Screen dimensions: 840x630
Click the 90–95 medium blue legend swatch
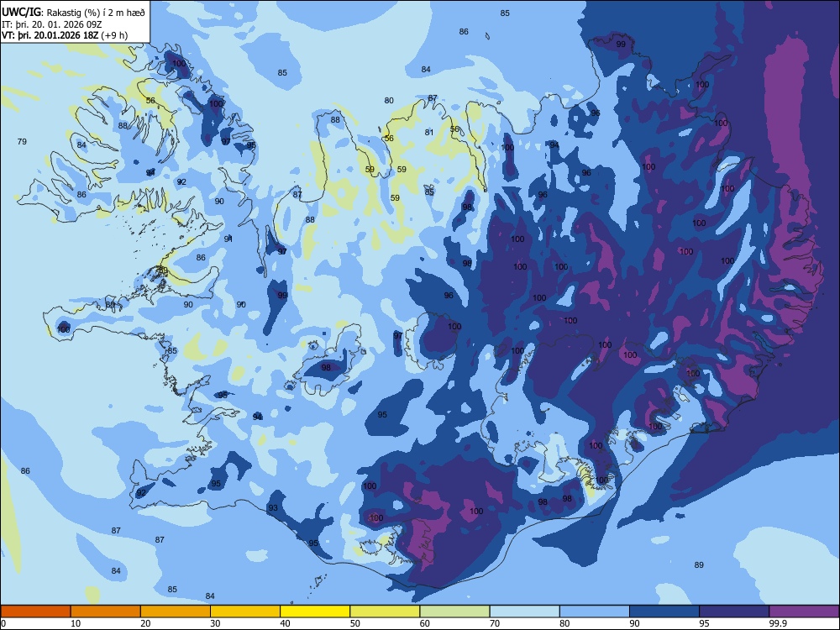664,612
